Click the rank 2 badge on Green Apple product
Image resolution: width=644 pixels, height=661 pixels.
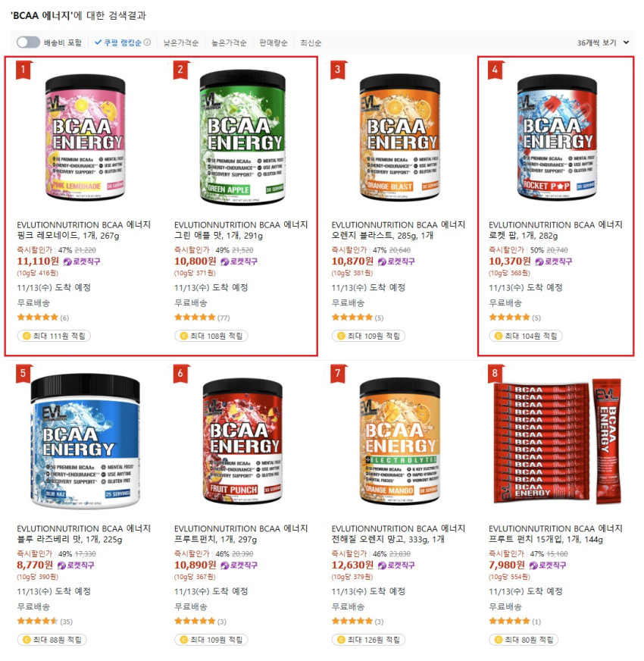tap(180, 70)
